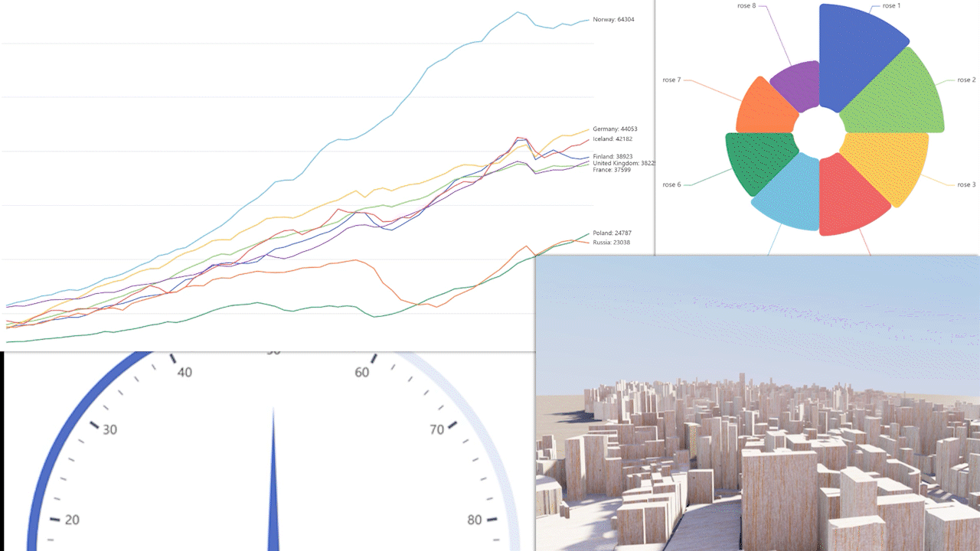
Task: Select the rose 6 callout label
Action: tap(671, 184)
